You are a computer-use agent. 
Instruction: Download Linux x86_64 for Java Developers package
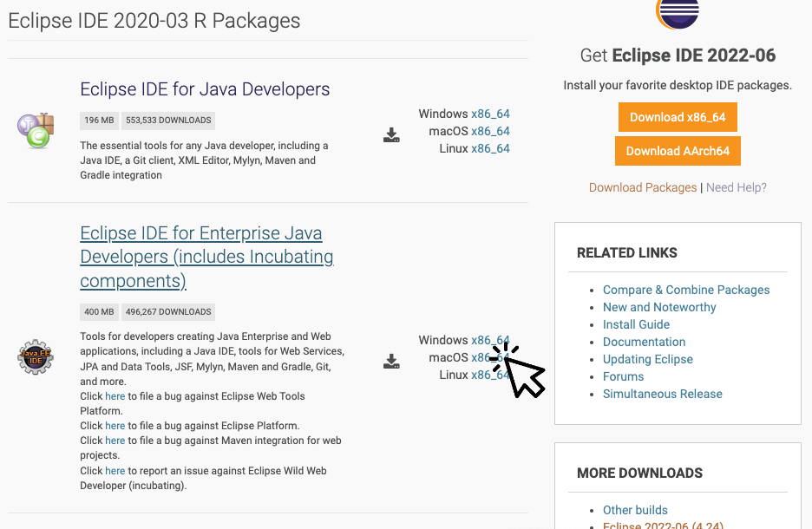(490, 148)
